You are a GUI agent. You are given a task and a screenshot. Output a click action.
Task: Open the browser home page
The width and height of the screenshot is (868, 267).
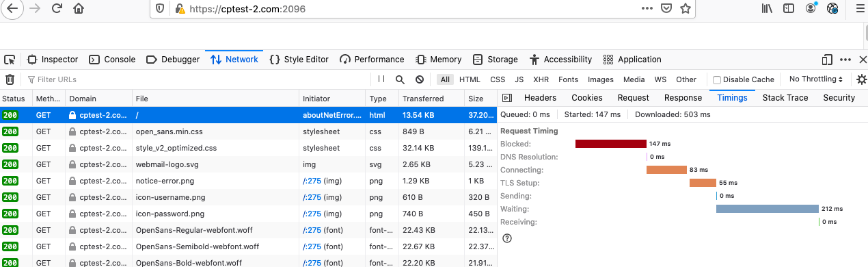coord(79,9)
